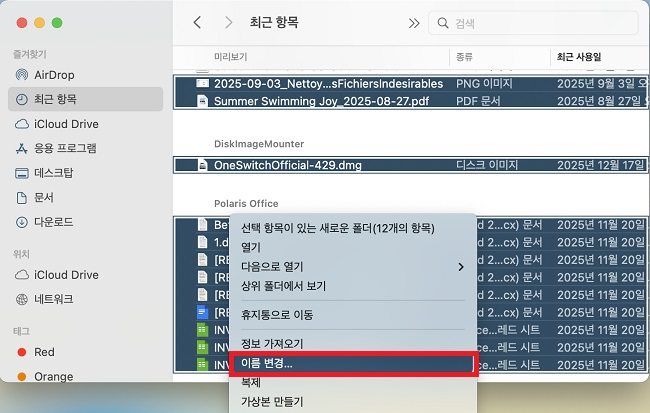Click the 디스크 이미지 type cell
This screenshot has height=413, width=650.
(487, 165)
